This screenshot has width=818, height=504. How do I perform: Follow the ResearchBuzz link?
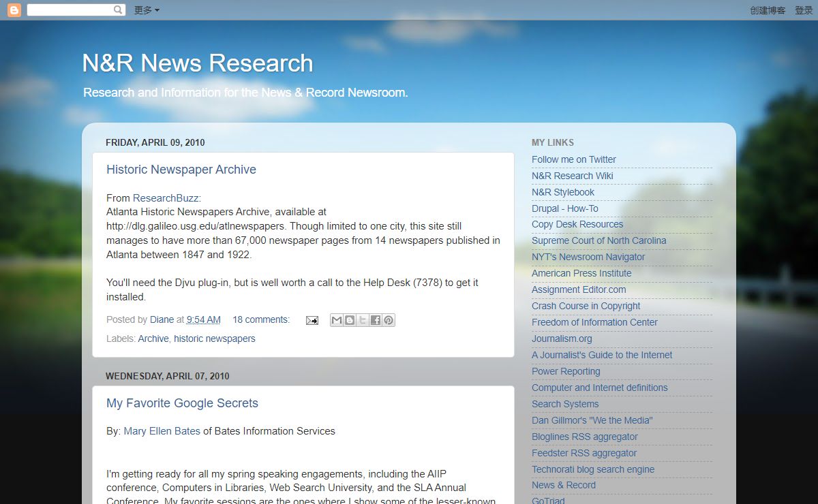tap(166, 198)
